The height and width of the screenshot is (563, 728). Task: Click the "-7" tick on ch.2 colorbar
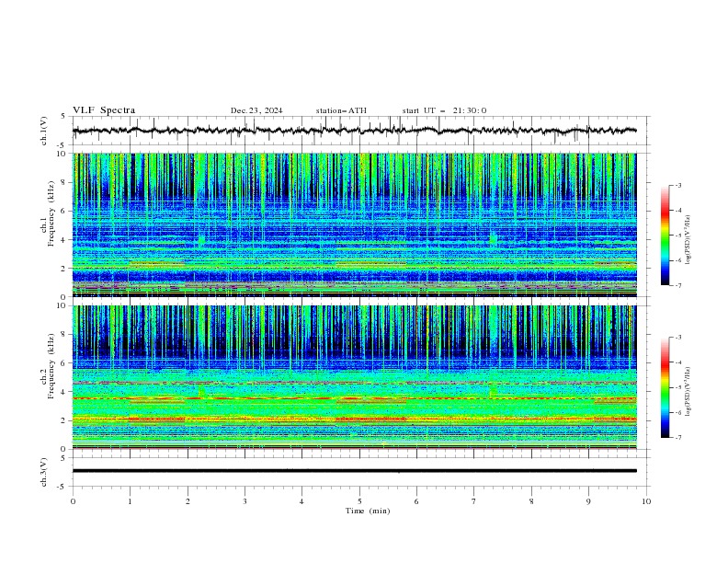678,438
